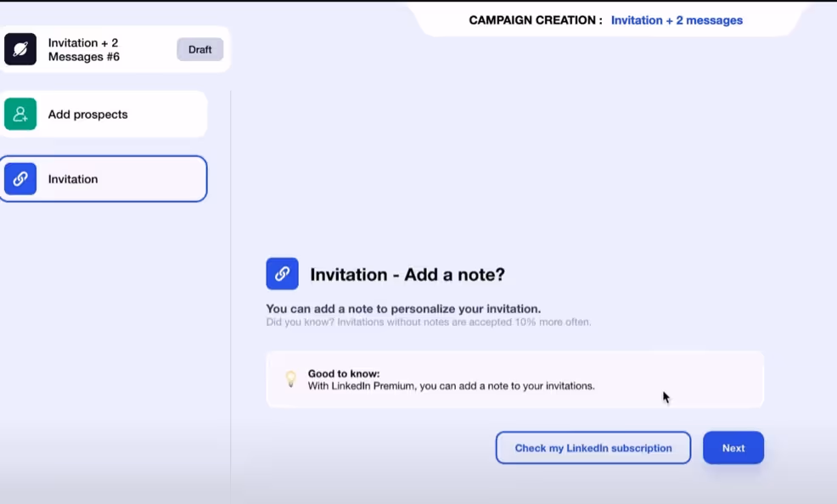
Task: Click Check my LinkedIn subscription
Action: [593, 447]
